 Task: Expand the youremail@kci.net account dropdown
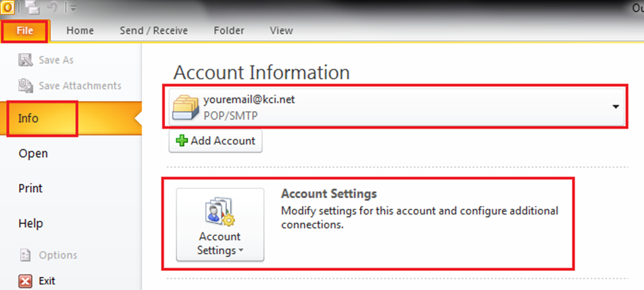coord(616,106)
